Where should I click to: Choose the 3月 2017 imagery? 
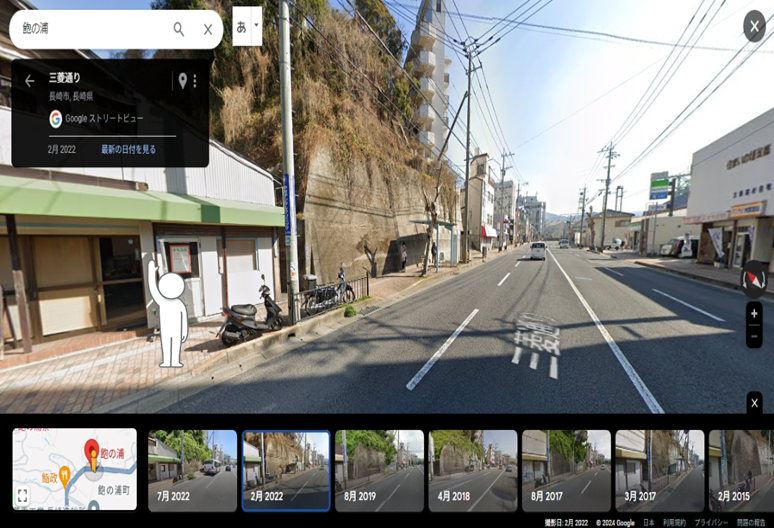(x=659, y=470)
